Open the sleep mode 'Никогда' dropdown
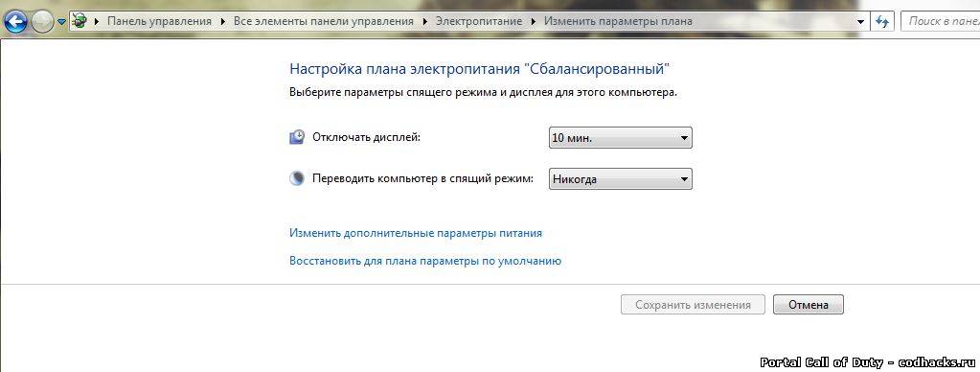 pyautogui.click(x=621, y=179)
